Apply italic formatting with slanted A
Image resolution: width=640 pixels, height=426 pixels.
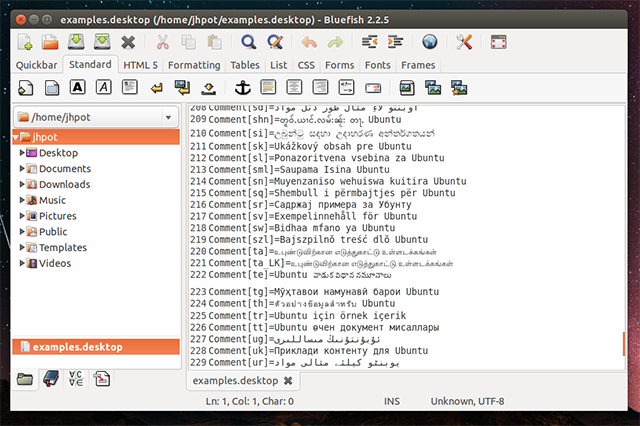point(104,87)
